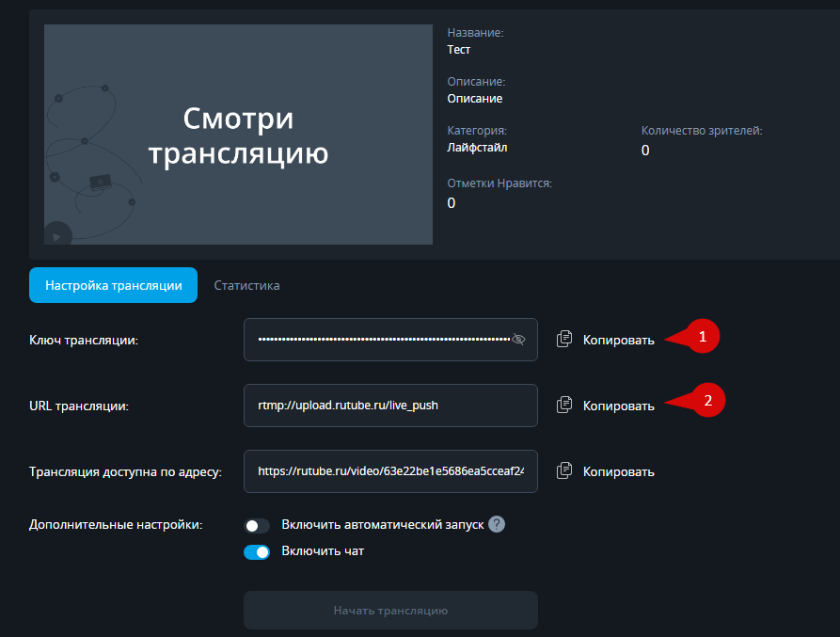Screen dimensions: 840x637
Task: Select the rutube.ru video address field
Action: (389, 471)
